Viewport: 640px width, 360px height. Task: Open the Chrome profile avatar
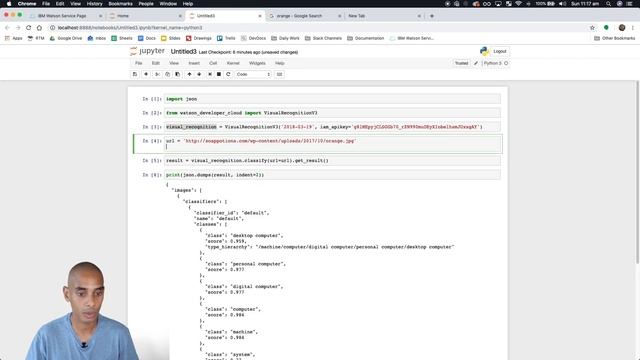point(622,28)
